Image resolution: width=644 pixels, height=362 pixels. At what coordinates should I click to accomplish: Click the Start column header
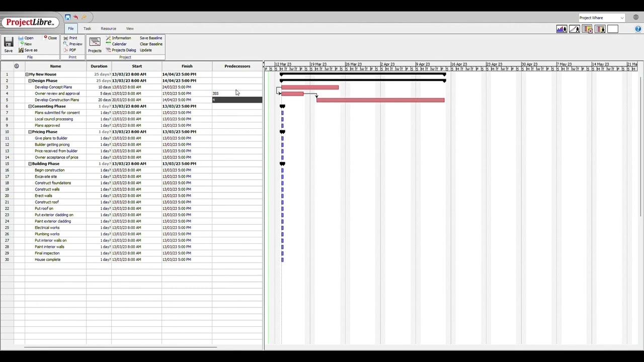(137, 66)
